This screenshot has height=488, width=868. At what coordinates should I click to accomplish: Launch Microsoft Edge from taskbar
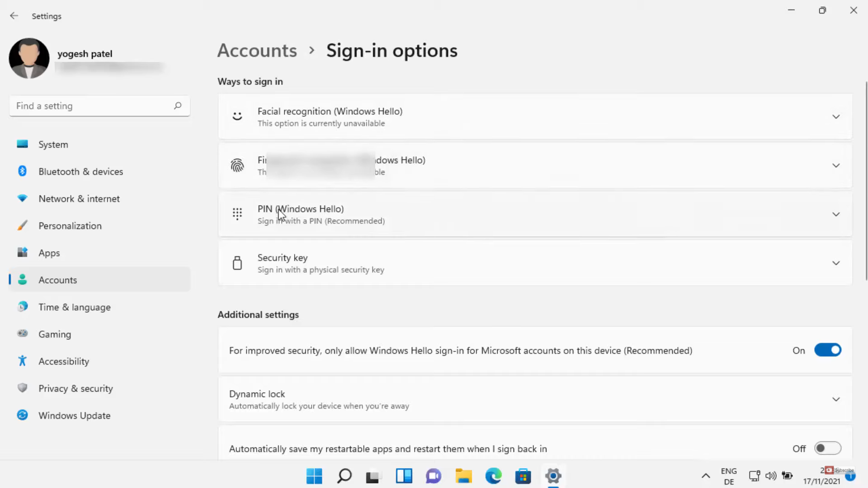(x=493, y=476)
